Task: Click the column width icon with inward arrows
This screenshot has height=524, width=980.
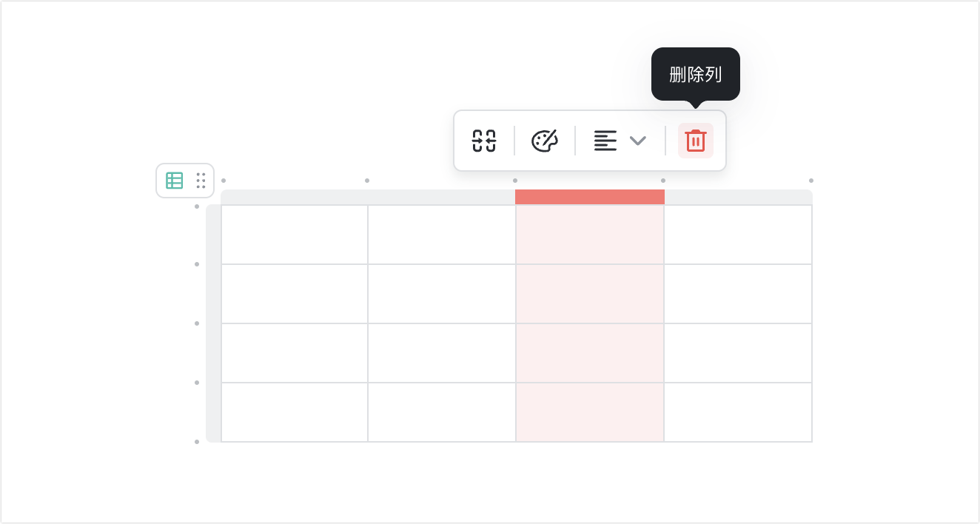Action: pos(484,141)
